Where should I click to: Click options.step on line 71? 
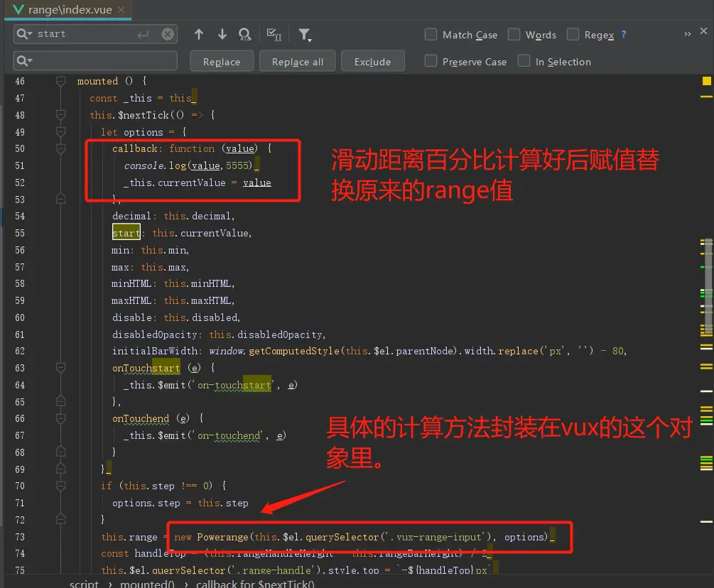[x=146, y=503]
